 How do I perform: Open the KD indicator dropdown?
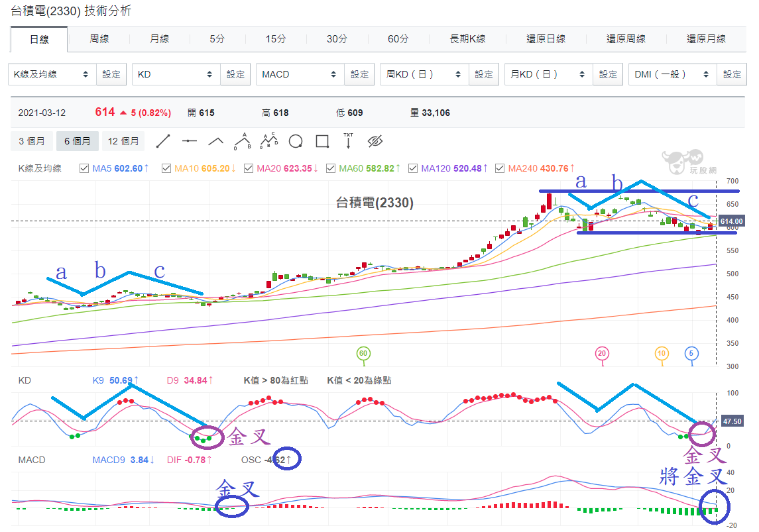176,74
